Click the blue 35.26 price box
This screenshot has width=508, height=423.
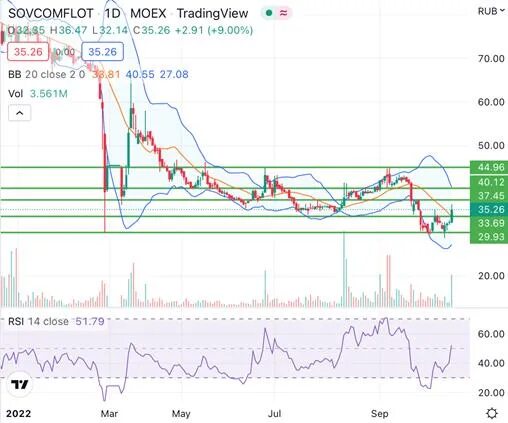(x=103, y=52)
